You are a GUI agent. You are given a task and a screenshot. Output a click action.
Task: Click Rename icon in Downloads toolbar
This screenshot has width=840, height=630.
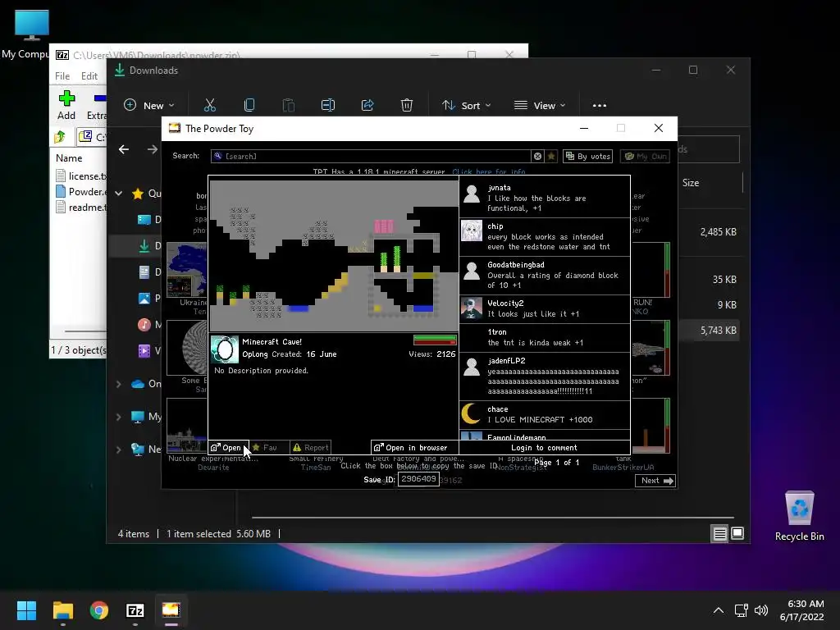(328, 106)
